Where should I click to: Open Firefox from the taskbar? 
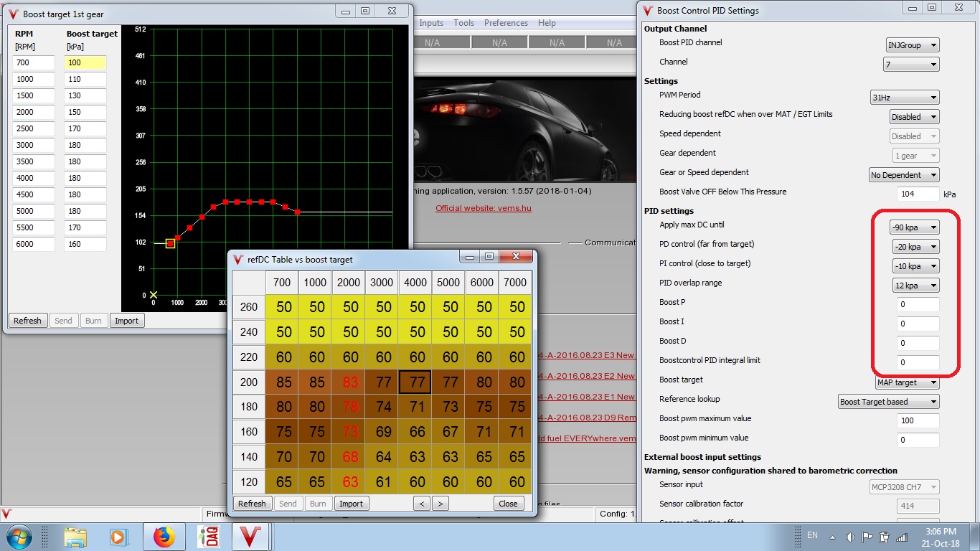pos(164,537)
